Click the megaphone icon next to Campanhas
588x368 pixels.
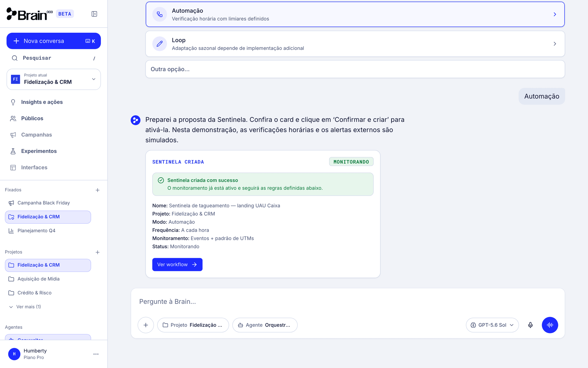tap(13, 135)
